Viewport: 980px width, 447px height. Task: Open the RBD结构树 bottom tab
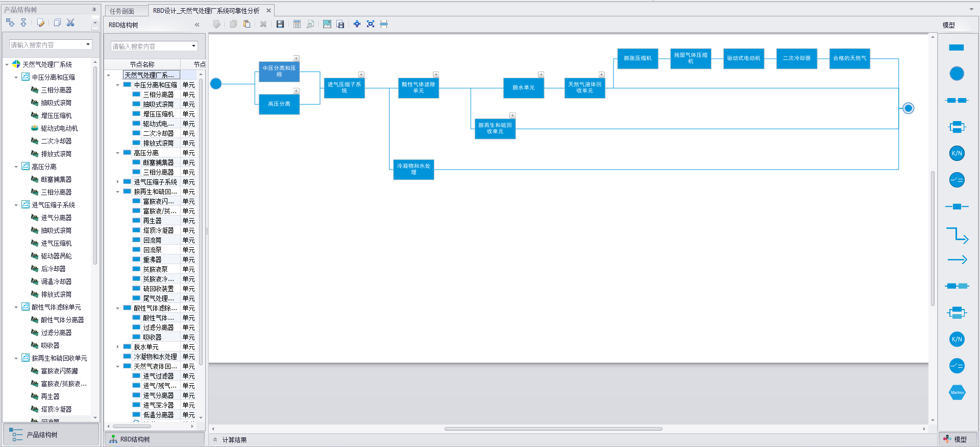point(154,439)
